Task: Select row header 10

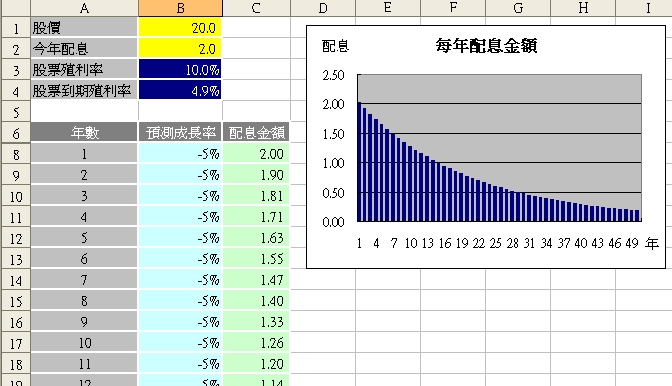Action: coord(16,196)
